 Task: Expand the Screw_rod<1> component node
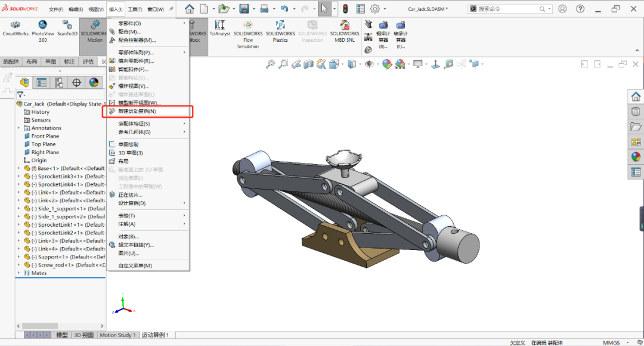(x=18, y=265)
